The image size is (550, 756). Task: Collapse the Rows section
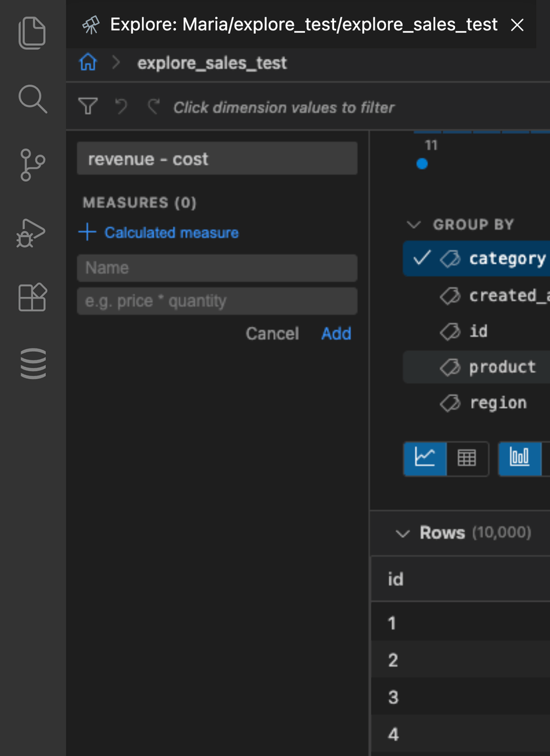tap(402, 533)
